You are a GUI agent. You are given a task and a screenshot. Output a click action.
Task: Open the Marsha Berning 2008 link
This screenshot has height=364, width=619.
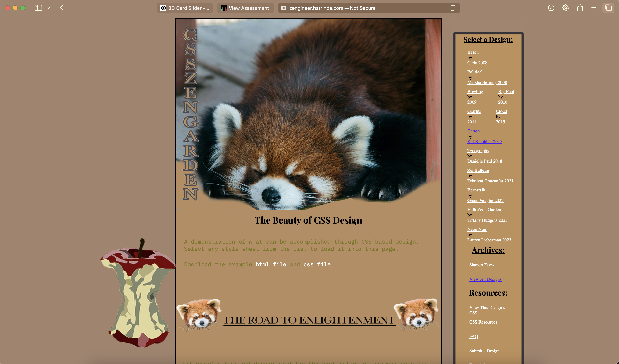click(487, 82)
